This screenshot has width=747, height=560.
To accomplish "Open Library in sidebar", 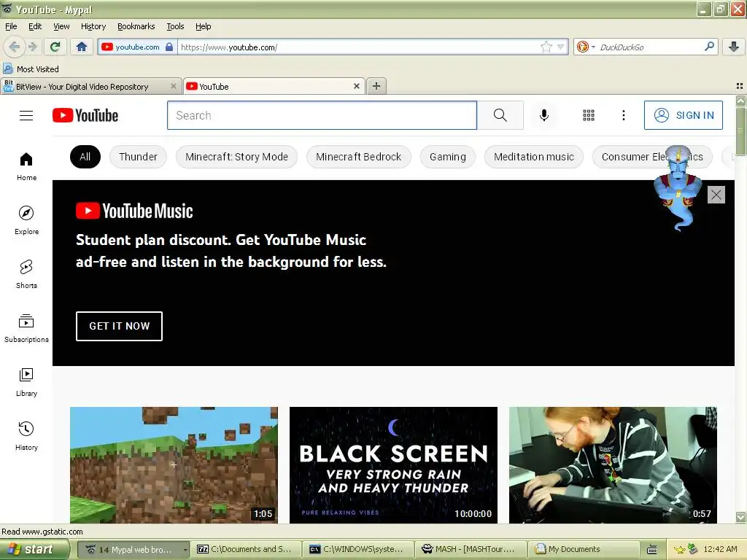I will point(27,382).
